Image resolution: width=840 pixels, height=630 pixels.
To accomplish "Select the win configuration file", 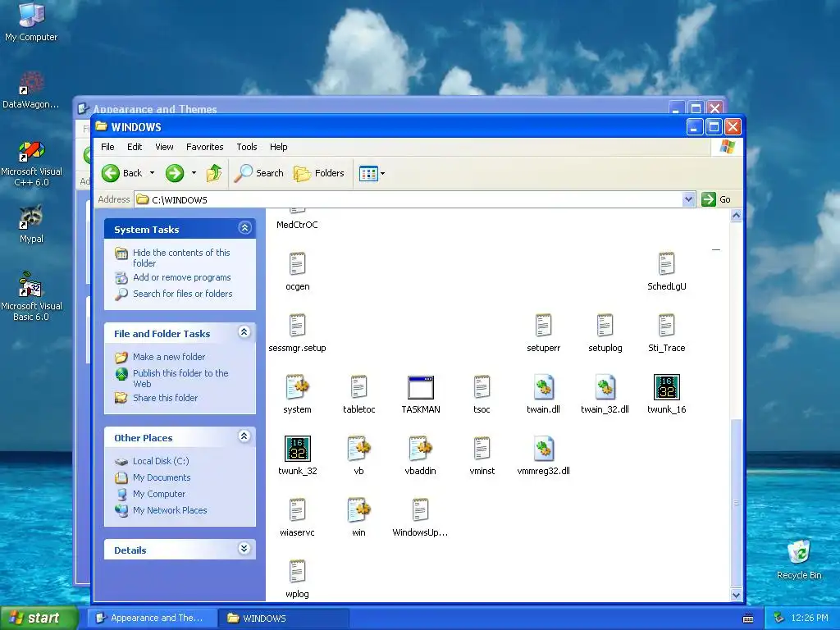I will (359, 510).
